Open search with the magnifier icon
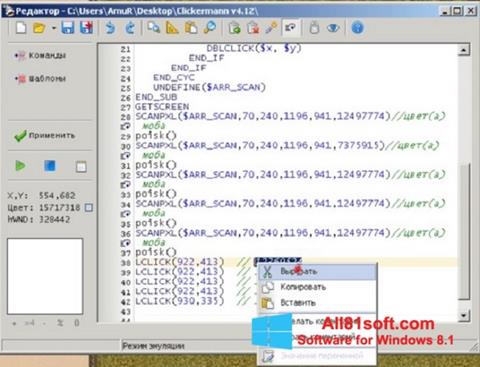The width and height of the screenshot is (480, 367). [x=210, y=28]
